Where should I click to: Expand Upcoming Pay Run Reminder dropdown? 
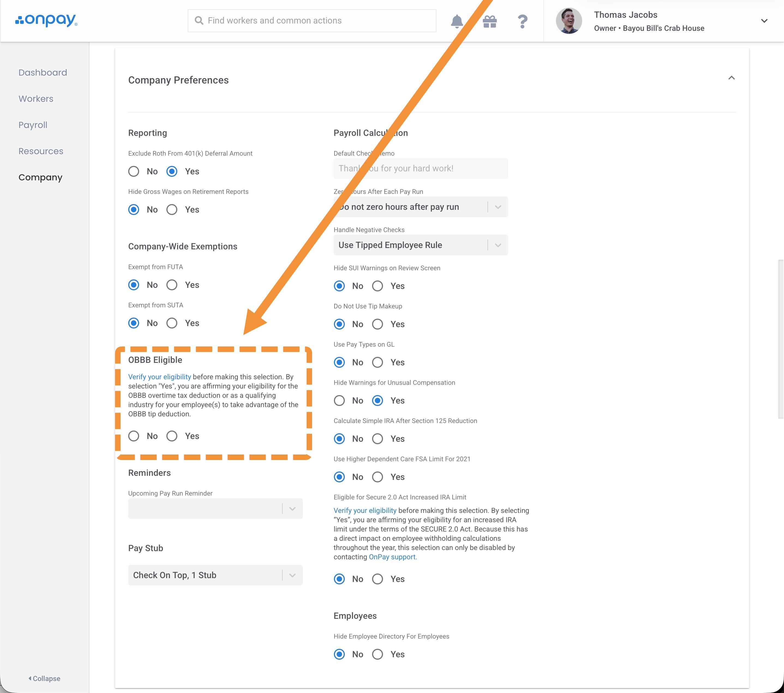(215, 509)
